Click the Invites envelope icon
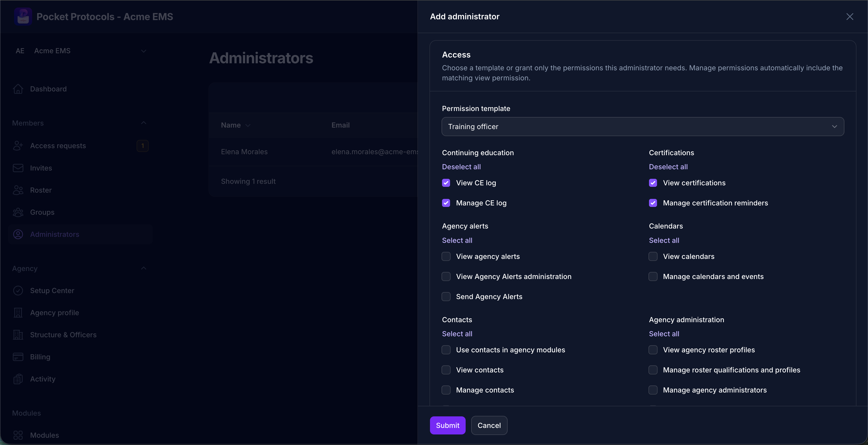The width and height of the screenshot is (868, 445). (x=18, y=168)
